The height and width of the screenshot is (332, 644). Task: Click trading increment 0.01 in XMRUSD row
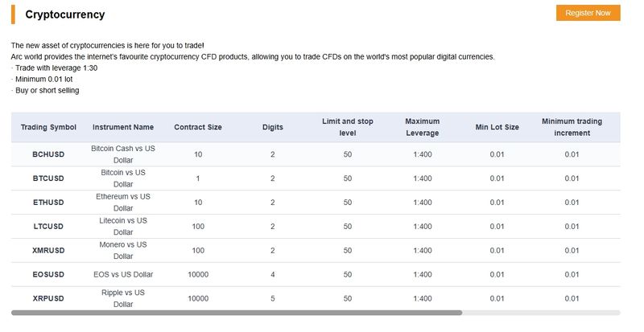[572, 251]
